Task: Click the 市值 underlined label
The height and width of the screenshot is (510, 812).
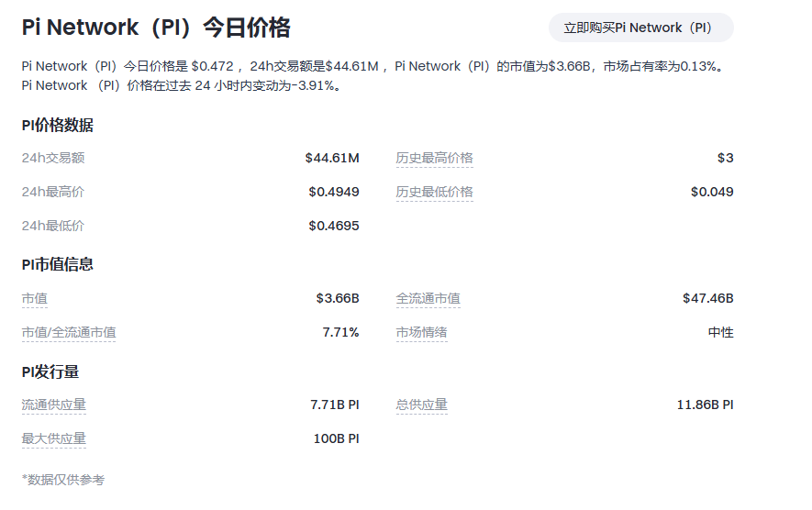Action: pos(35,298)
